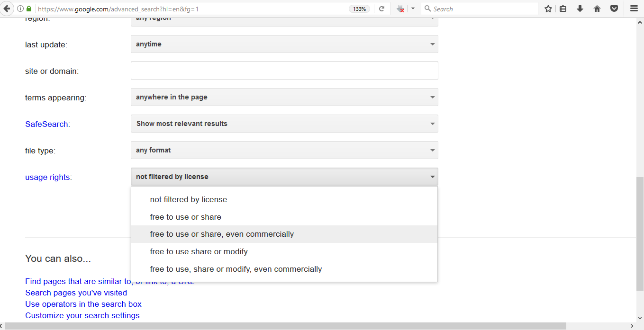Choose "free to use share or modify"
The width and height of the screenshot is (644, 330).
coord(199,251)
